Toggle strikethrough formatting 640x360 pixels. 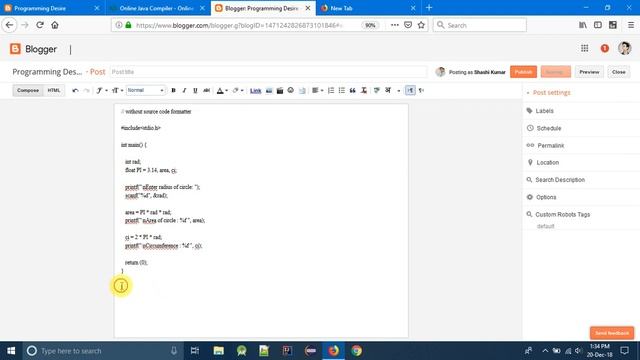[207, 91]
